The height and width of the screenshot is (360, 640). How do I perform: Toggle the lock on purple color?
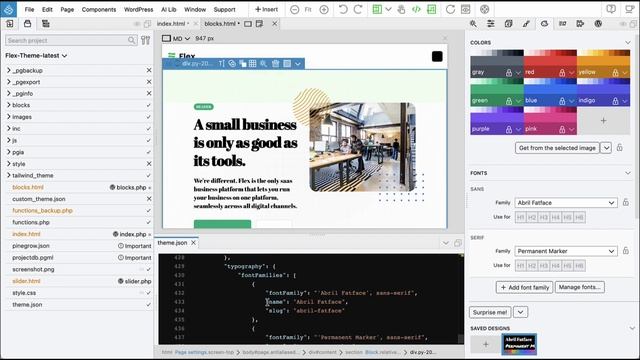[509, 129]
